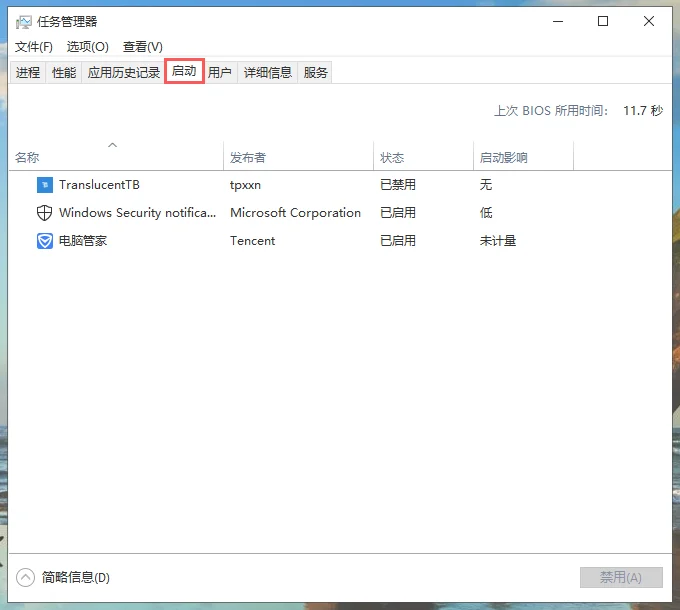This screenshot has height=610, width=680.
Task: Switch to the 性能 tab
Action: (64, 72)
